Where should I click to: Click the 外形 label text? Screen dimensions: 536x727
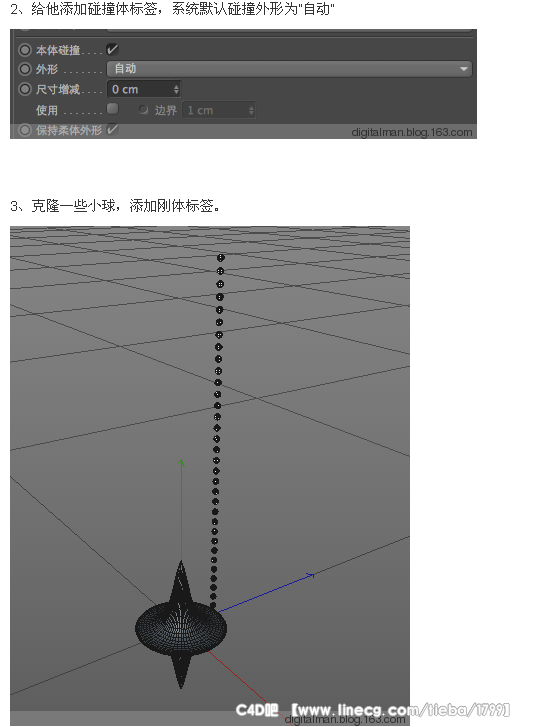click(x=47, y=69)
